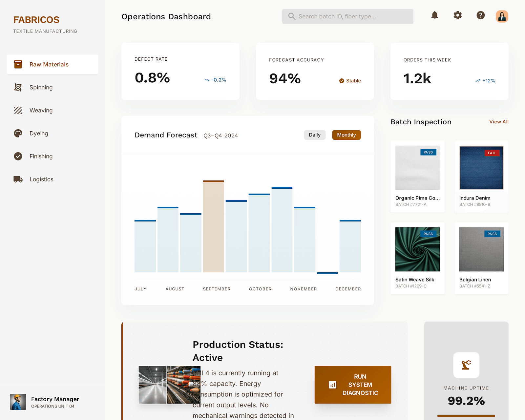Select Monthly forecast view
Viewport: 525px width, 420px height.
[346, 135]
